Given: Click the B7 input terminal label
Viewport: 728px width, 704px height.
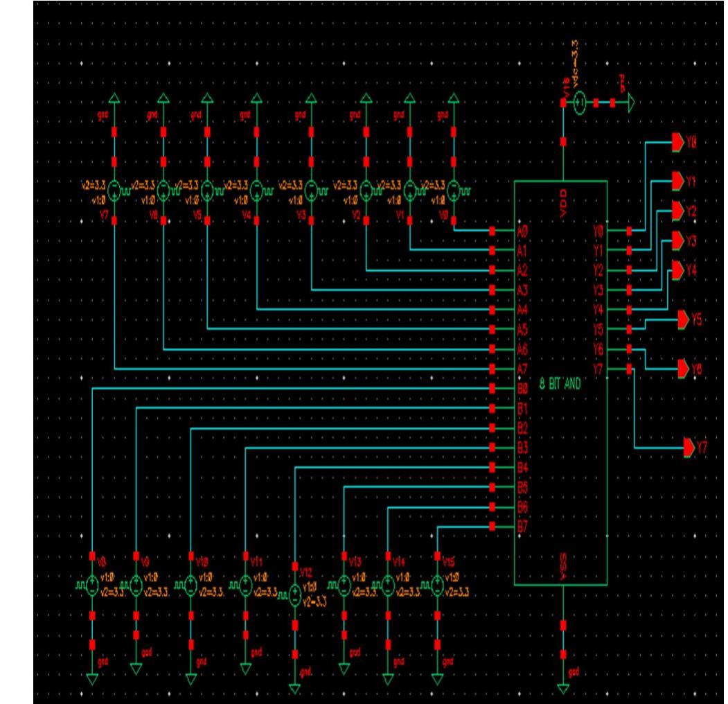Looking at the screenshot, I should coord(522,527).
